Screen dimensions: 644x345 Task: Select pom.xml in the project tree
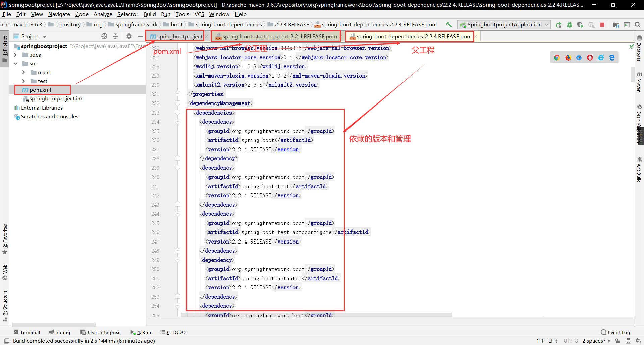[x=40, y=90]
